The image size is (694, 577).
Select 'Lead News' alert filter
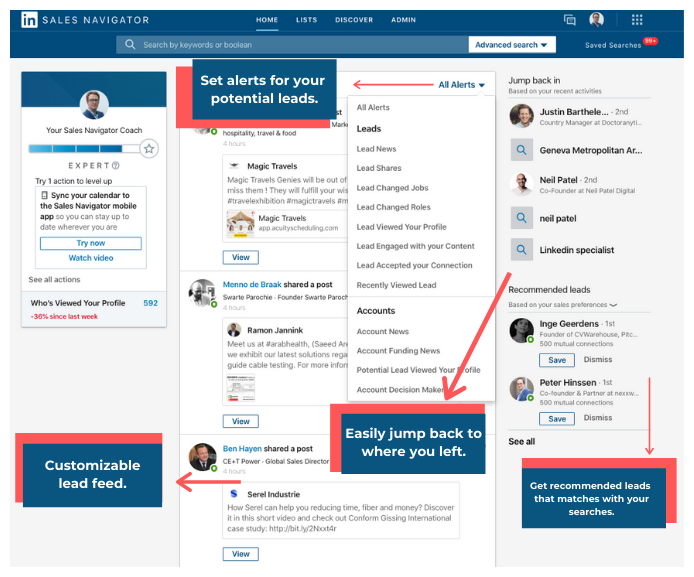[376, 149]
